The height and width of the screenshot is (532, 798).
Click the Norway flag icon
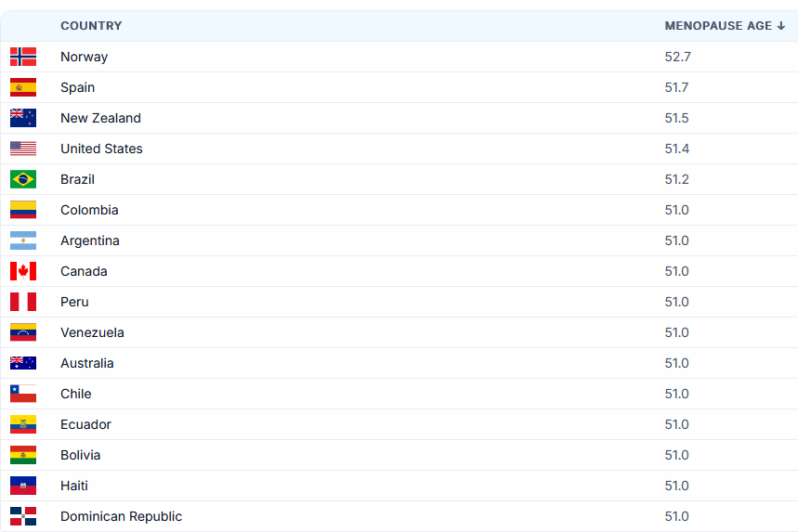point(23,57)
